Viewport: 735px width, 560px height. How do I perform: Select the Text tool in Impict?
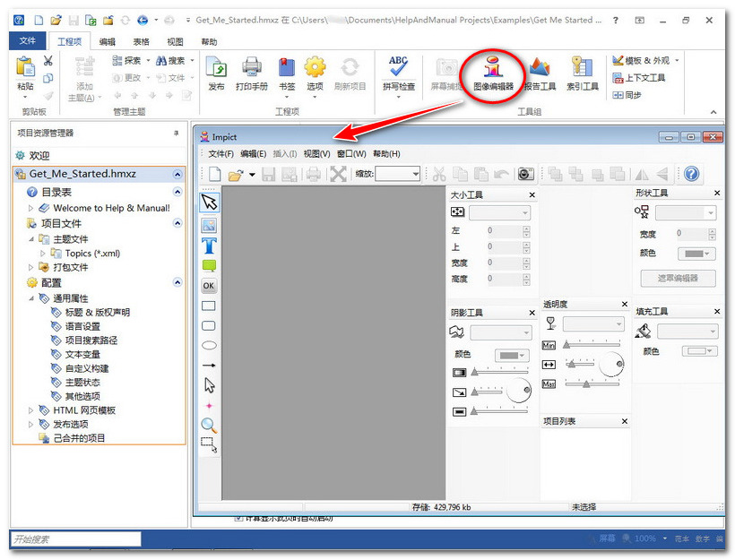click(x=209, y=246)
